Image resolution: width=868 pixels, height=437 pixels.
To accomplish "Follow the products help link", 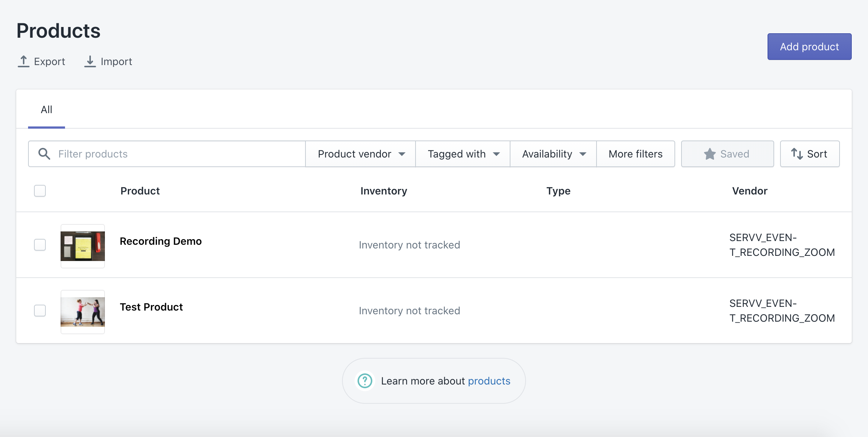I will 489,381.
